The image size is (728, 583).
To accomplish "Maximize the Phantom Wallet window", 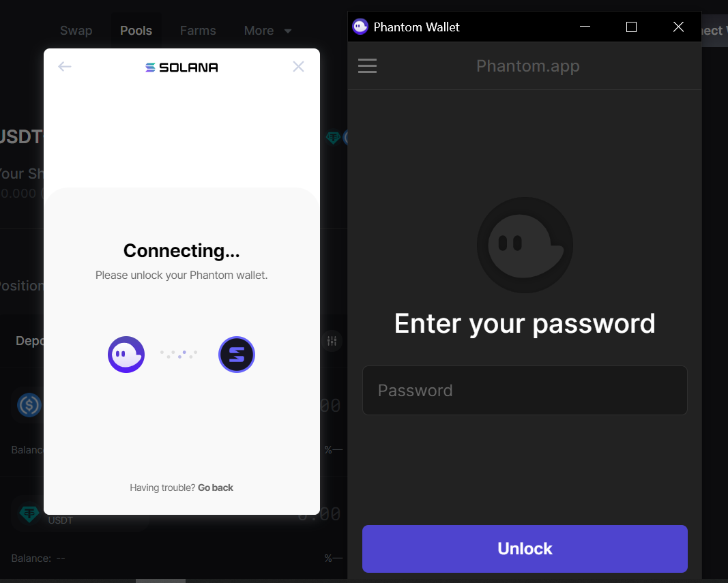I will (x=631, y=27).
